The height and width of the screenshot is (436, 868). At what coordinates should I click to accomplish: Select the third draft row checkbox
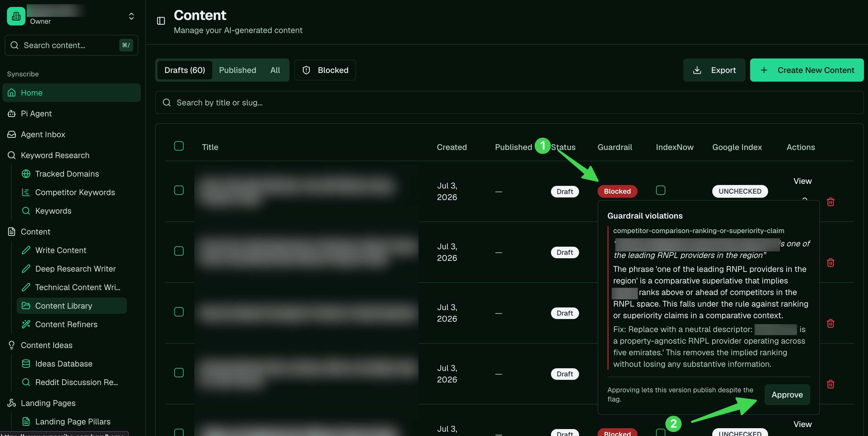coord(179,312)
